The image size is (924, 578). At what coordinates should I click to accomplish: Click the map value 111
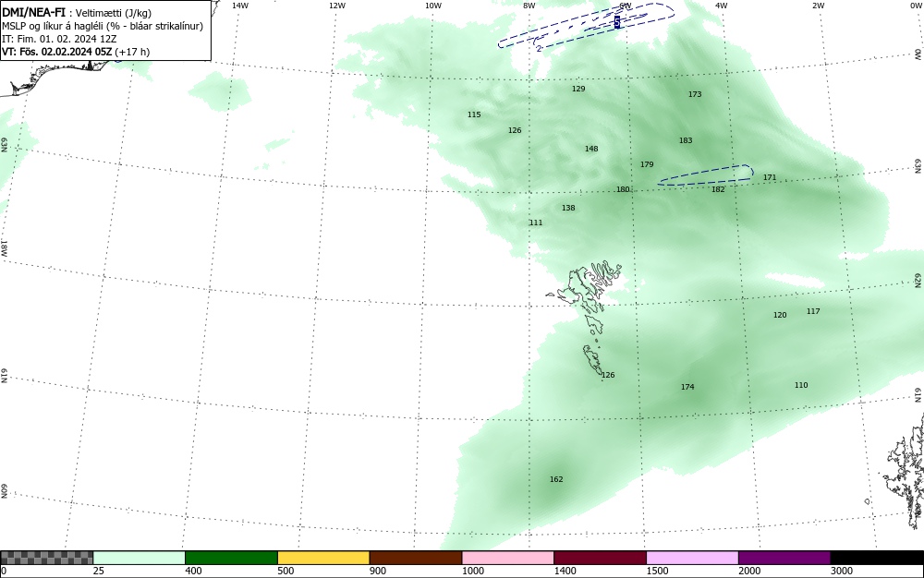[536, 223]
